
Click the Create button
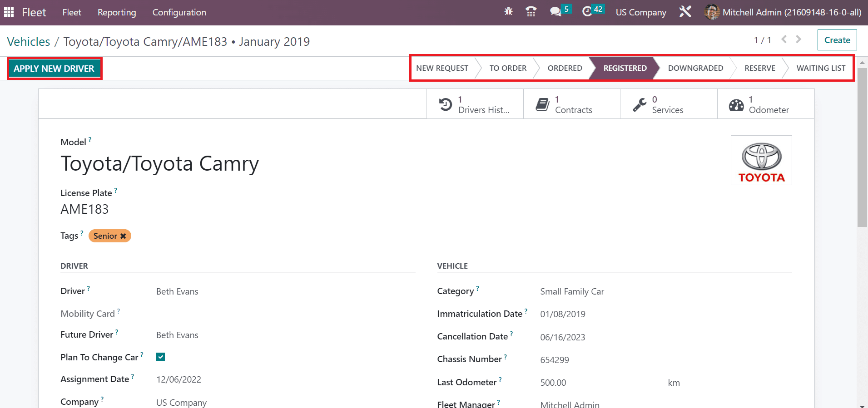point(837,40)
